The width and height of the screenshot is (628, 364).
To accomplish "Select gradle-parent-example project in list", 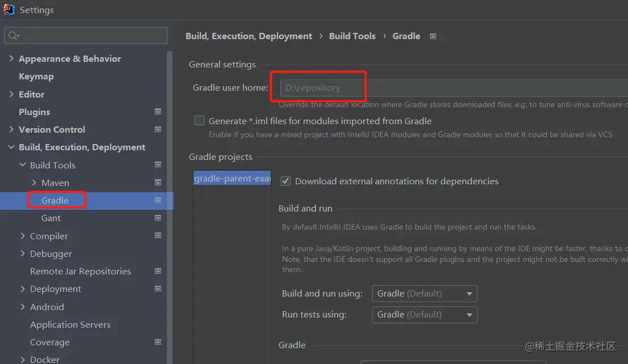I will tap(232, 178).
